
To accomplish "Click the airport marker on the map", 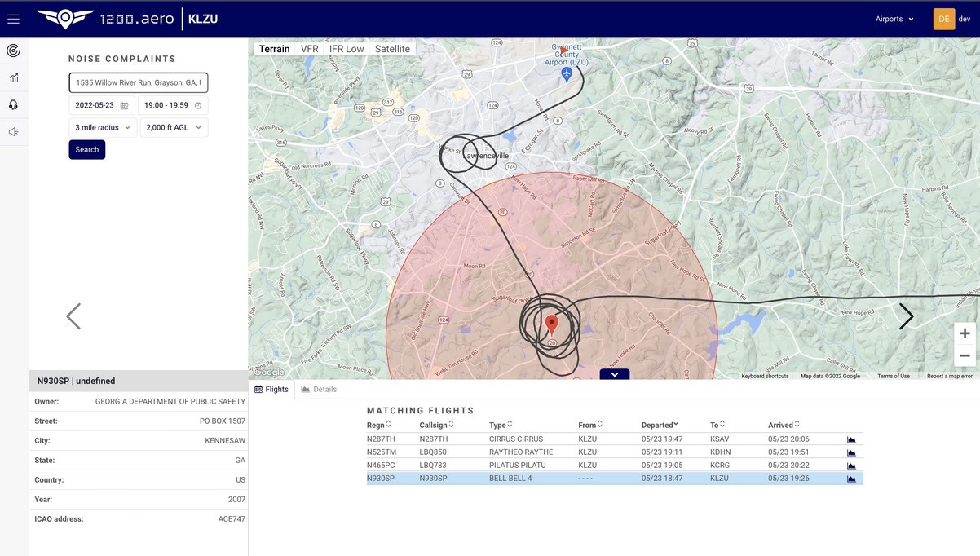I will (x=567, y=74).
